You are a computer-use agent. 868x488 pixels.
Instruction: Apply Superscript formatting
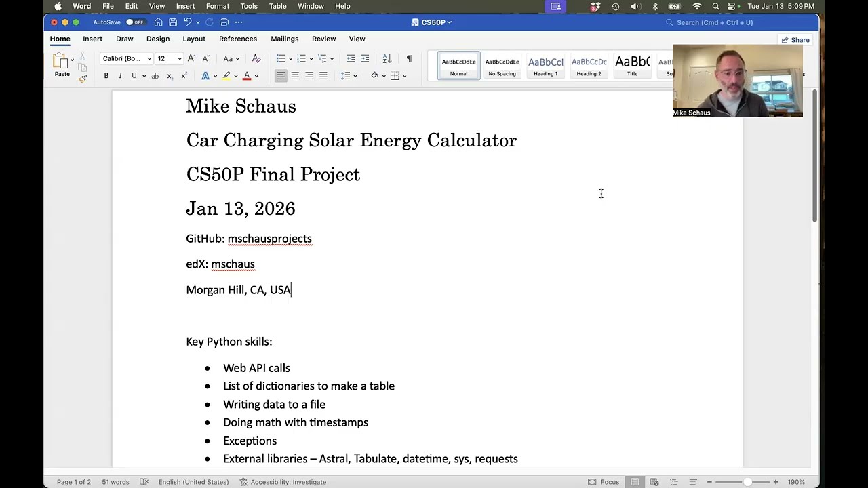tap(184, 76)
